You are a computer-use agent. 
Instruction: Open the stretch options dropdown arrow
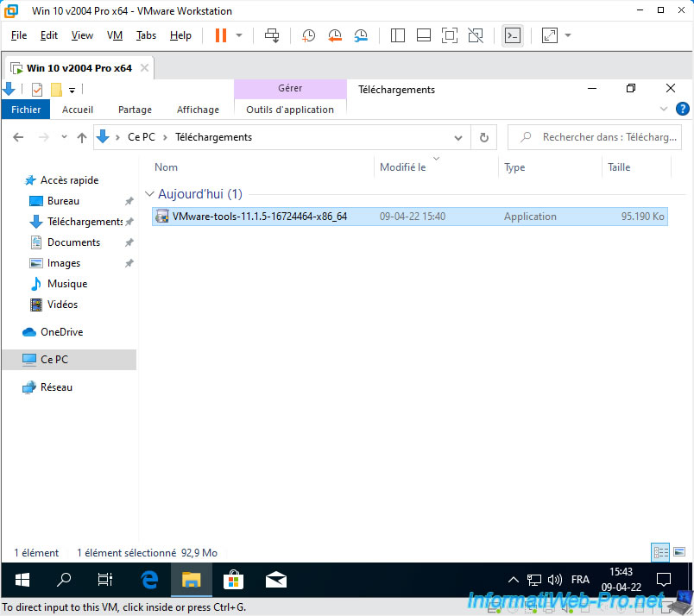coord(568,35)
